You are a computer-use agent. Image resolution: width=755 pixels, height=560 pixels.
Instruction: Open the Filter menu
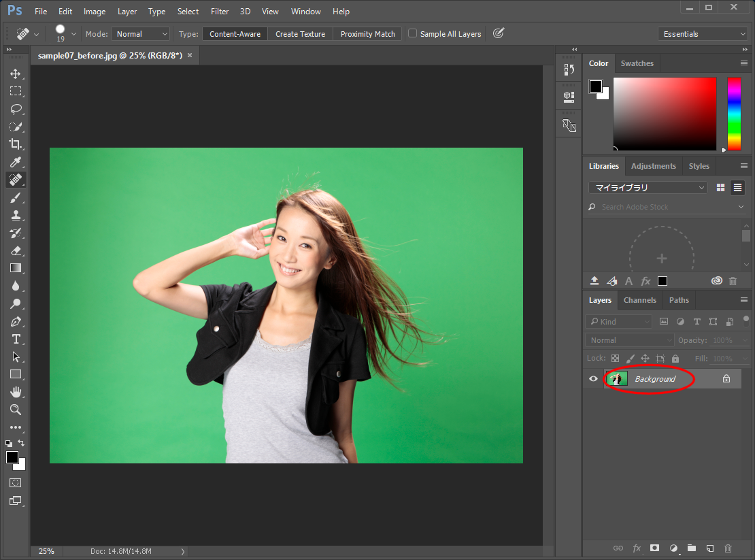[x=220, y=11]
